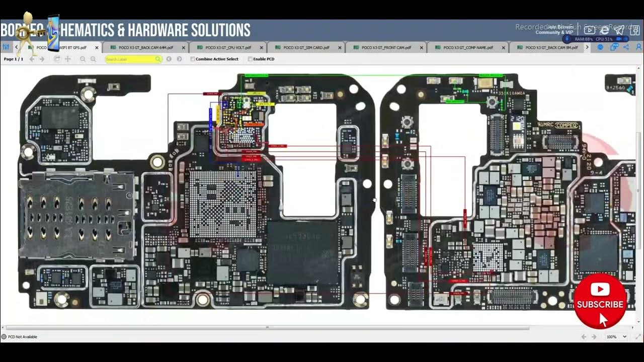Open the PCB chat icon in the top bar
This screenshot has width=644, height=362.
click(x=614, y=47)
